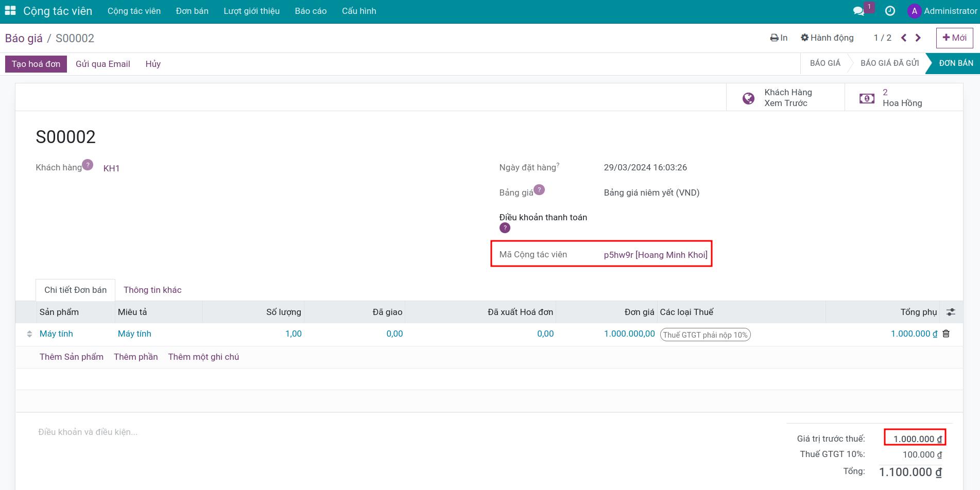Screen dimensions: 980x490
Task: Delete the Máy tính order line
Action: click(946, 334)
